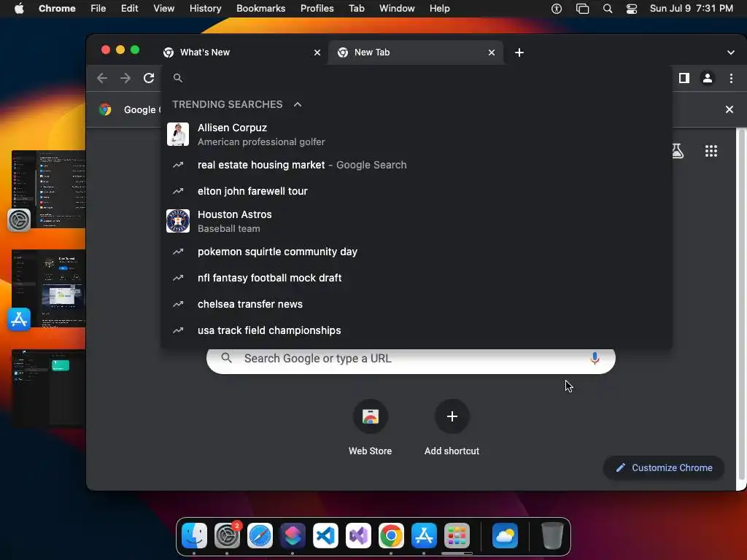Open Weather app in the Dock

pos(505,536)
